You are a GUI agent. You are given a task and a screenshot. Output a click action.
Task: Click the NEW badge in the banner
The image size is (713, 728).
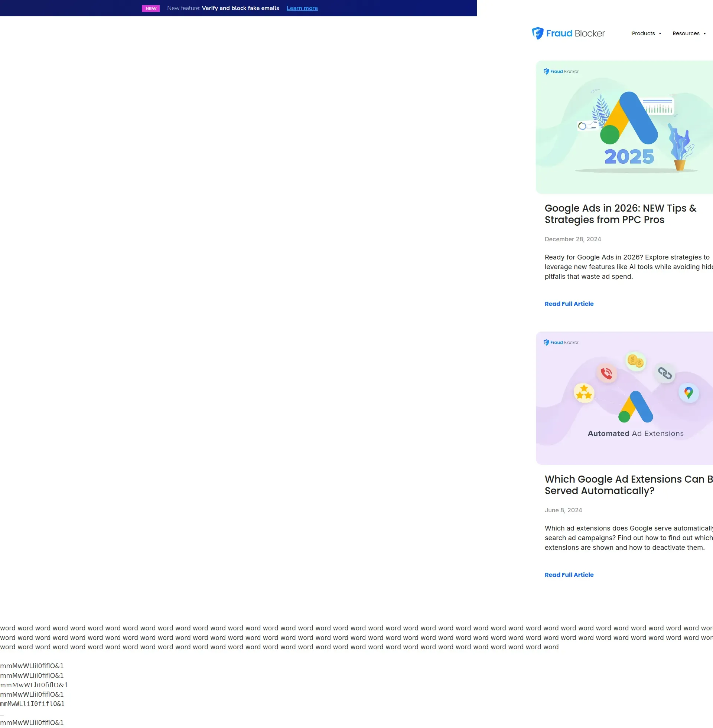pos(150,8)
